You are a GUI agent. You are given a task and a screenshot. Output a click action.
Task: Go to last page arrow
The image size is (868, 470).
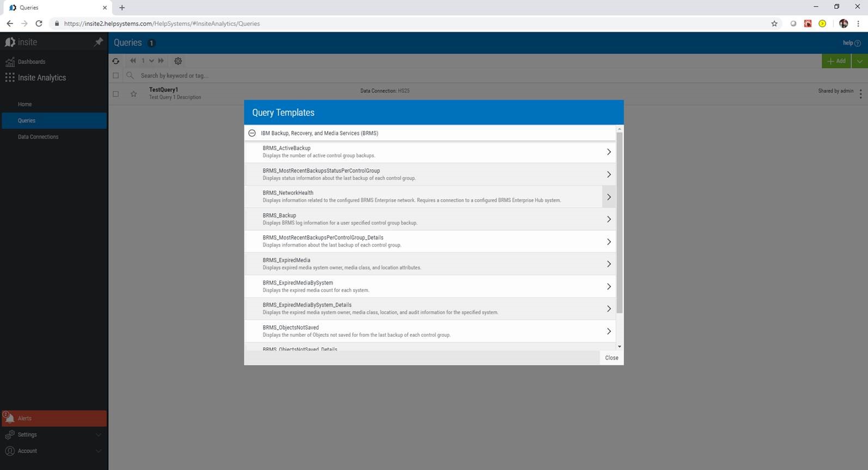point(161,61)
